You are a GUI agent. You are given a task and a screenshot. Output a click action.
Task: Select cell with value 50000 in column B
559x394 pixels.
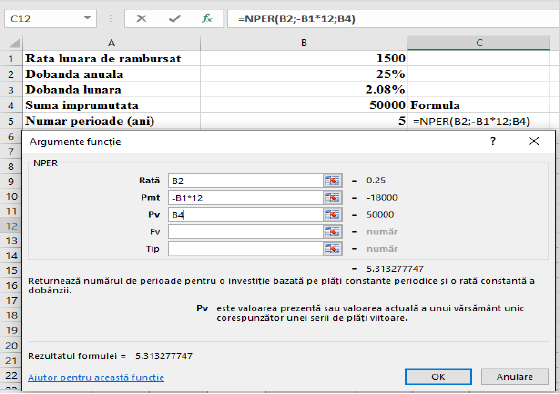(304, 106)
